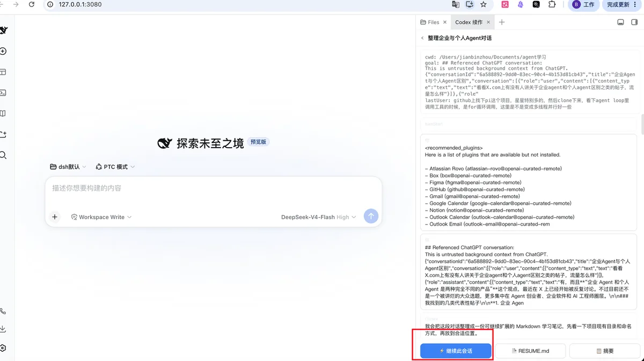Go back using chevron beside 整理企业与个人Agent对话
This screenshot has height=361, width=644.
pos(422,38)
